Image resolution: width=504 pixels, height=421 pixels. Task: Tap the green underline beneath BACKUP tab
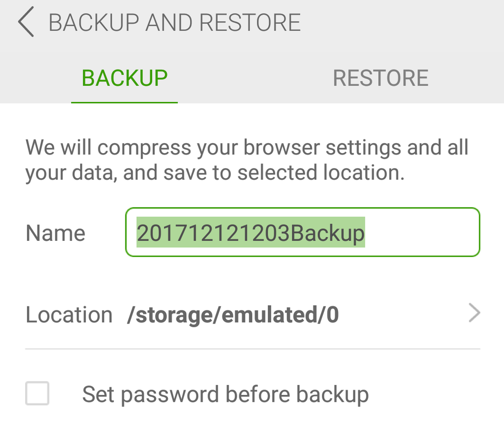[x=125, y=102]
